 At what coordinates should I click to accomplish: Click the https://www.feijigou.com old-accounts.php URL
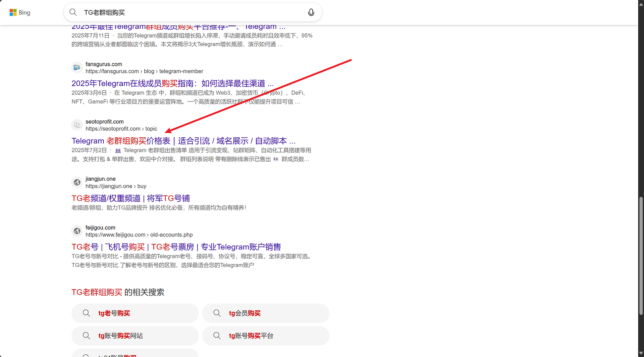point(139,235)
